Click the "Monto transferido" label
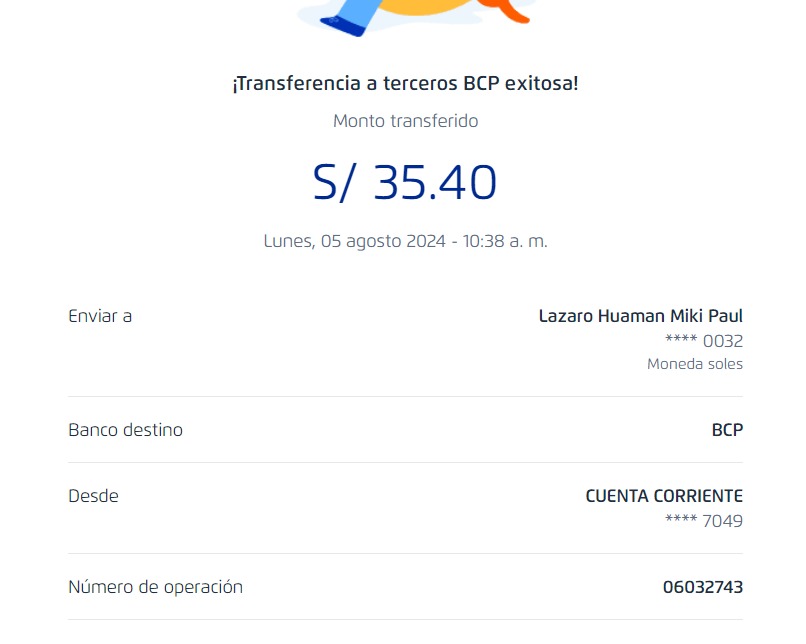The height and width of the screenshot is (644, 806). click(x=405, y=121)
